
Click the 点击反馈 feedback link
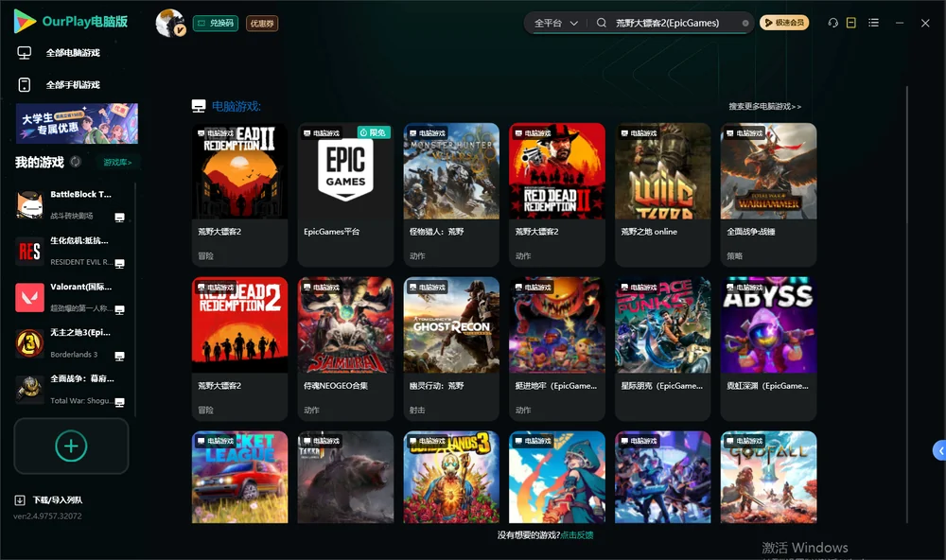click(577, 535)
